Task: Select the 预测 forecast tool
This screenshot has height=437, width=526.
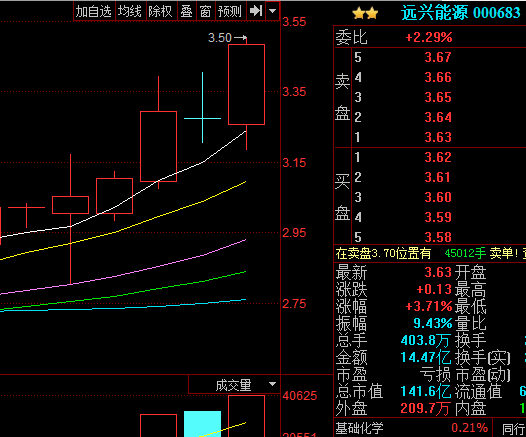Action: pos(230,11)
